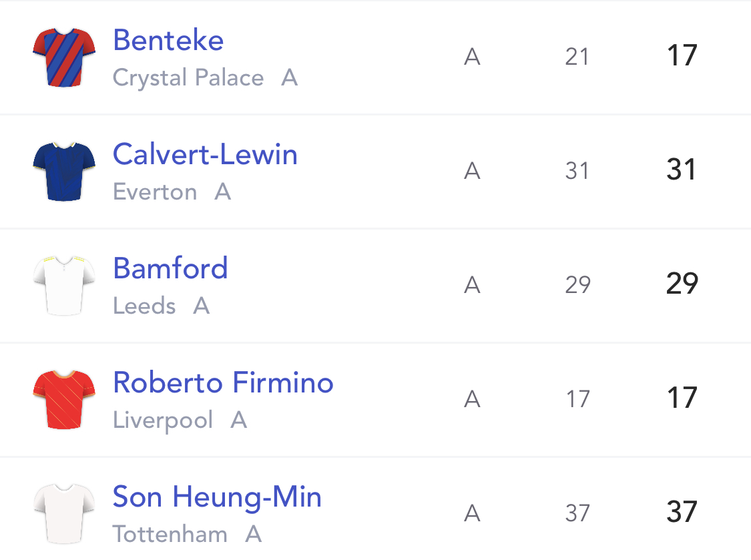Tap the Crystal Palace striped jersey icon

[64, 57]
